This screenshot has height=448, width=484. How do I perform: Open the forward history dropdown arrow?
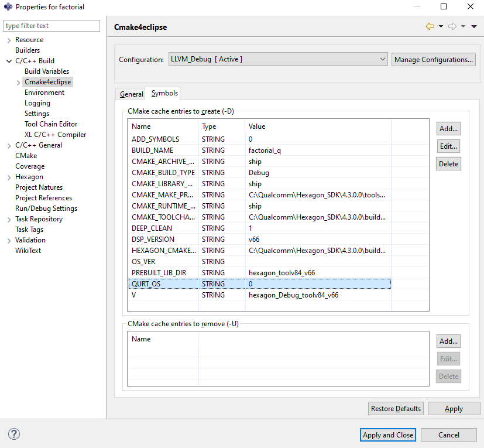coord(463,26)
